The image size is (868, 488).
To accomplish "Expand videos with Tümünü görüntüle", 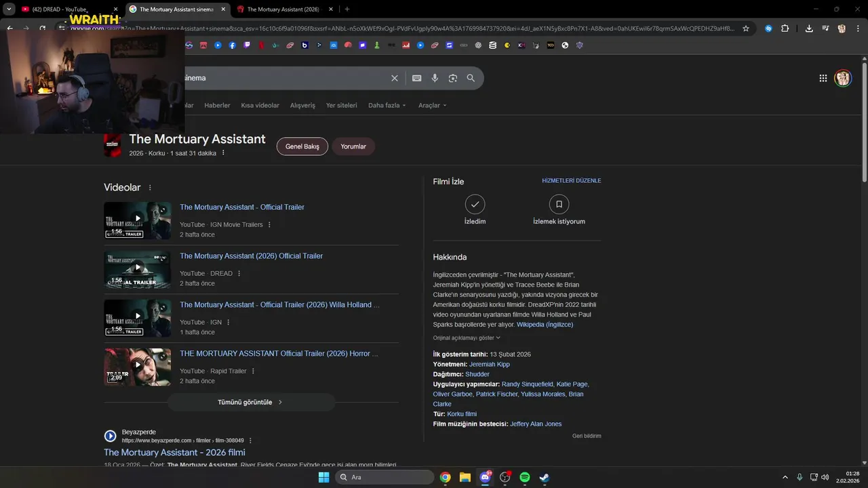I will [x=251, y=402].
